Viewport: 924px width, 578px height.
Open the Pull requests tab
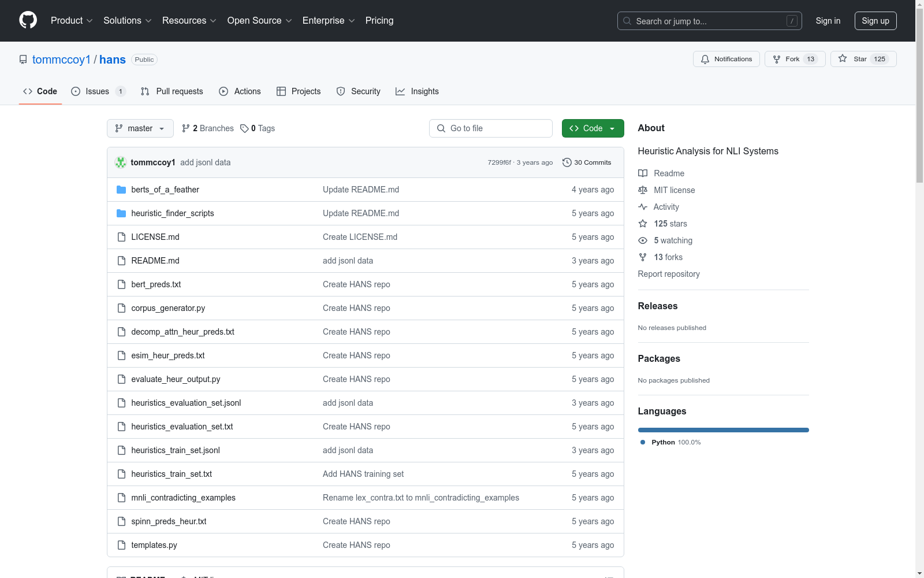[x=172, y=91]
